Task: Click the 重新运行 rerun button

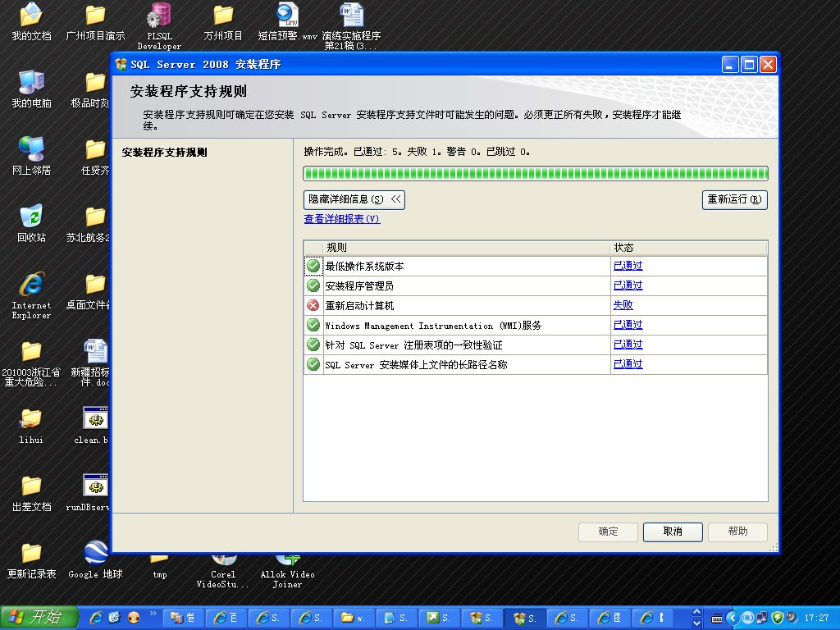Action: click(734, 199)
